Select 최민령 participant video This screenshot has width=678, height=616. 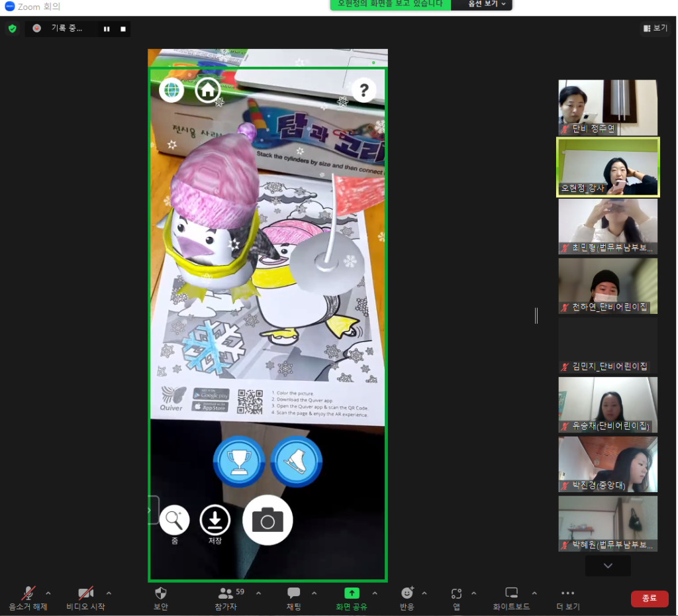[x=608, y=227]
